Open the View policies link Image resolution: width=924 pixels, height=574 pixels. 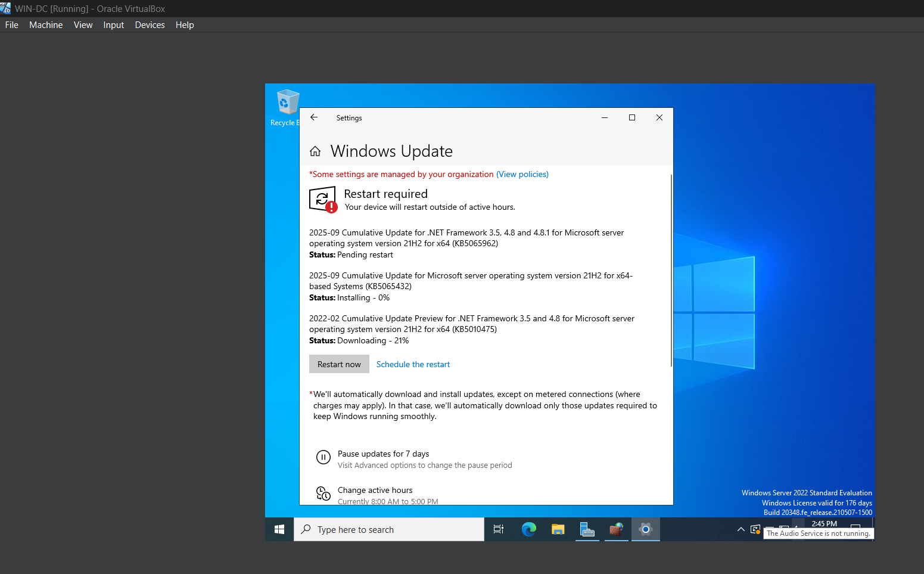coord(522,174)
